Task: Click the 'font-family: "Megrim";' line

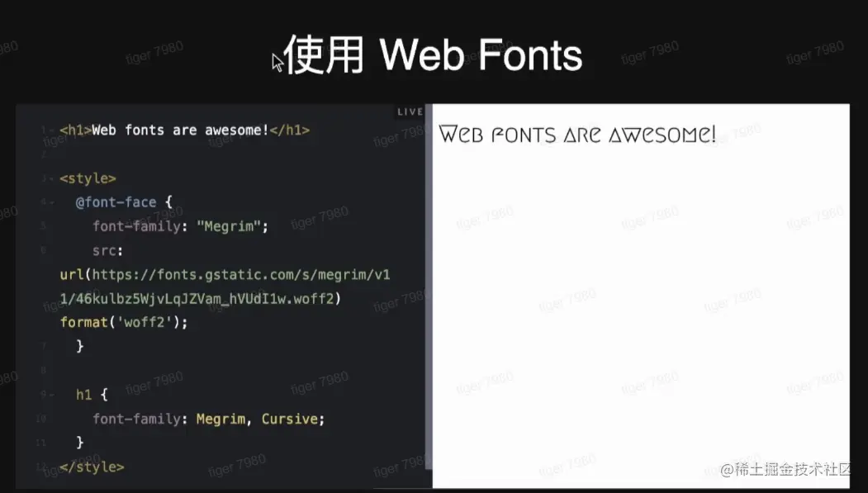Action: [181, 226]
